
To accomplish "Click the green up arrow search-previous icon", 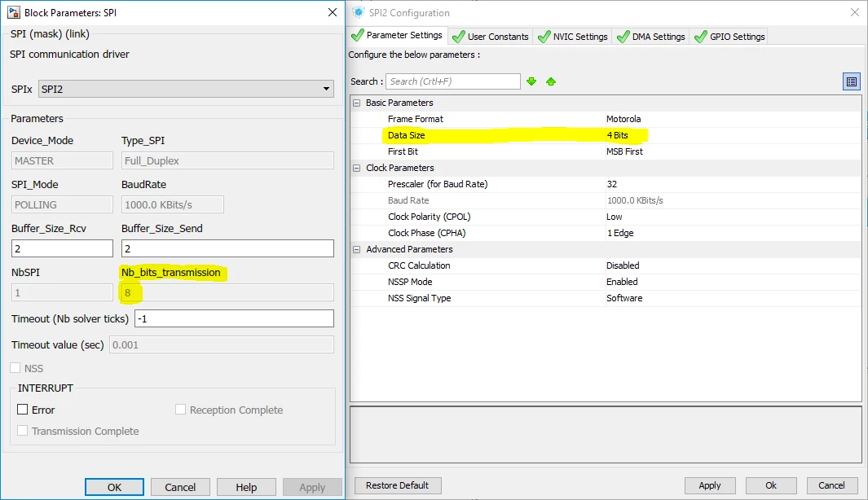I will tap(551, 81).
